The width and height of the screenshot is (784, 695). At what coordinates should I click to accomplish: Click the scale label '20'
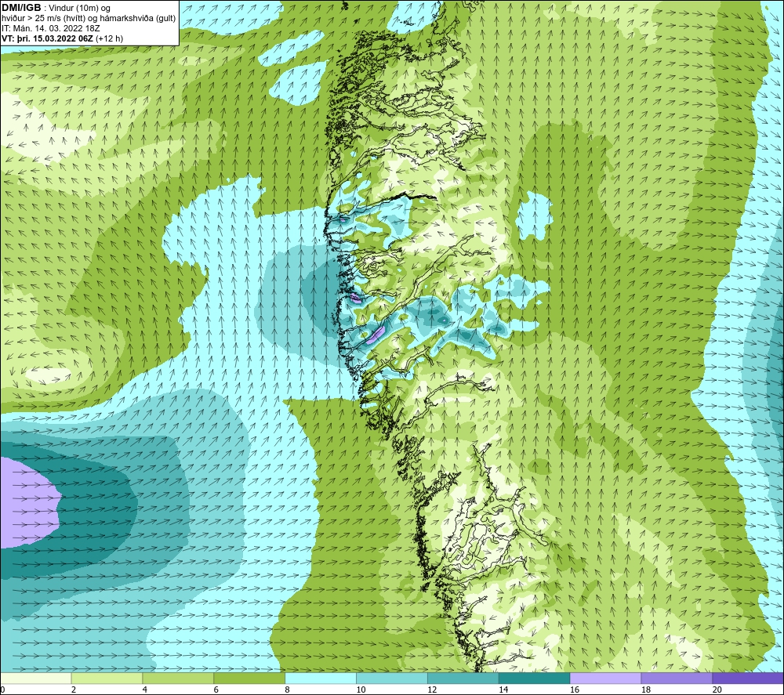tap(717, 690)
